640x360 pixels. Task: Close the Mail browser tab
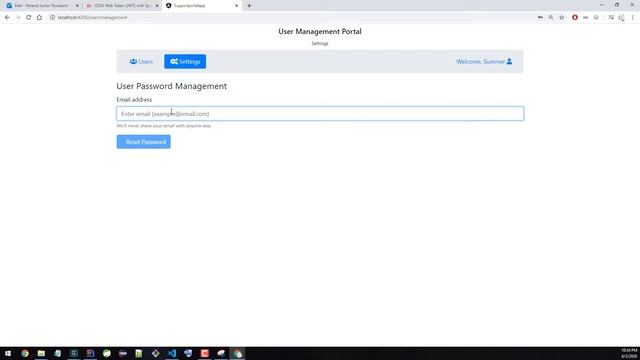tap(77, 6)
